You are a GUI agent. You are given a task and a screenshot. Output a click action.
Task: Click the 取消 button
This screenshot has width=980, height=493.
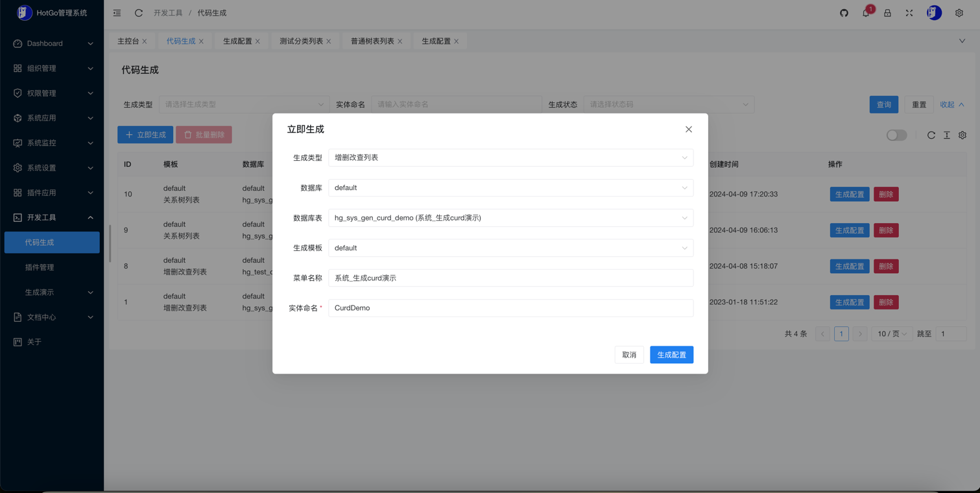point(628,355)
